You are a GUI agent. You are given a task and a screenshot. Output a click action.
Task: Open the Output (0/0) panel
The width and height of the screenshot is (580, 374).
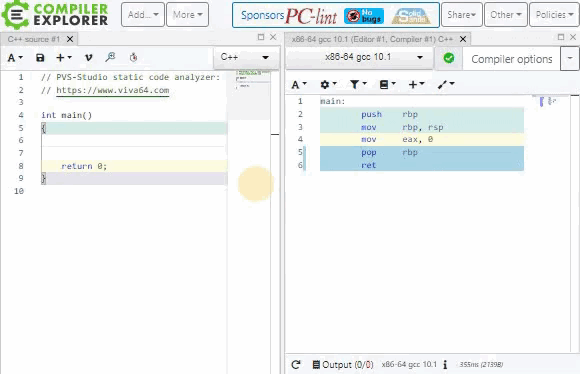click(x=343, y=365)
